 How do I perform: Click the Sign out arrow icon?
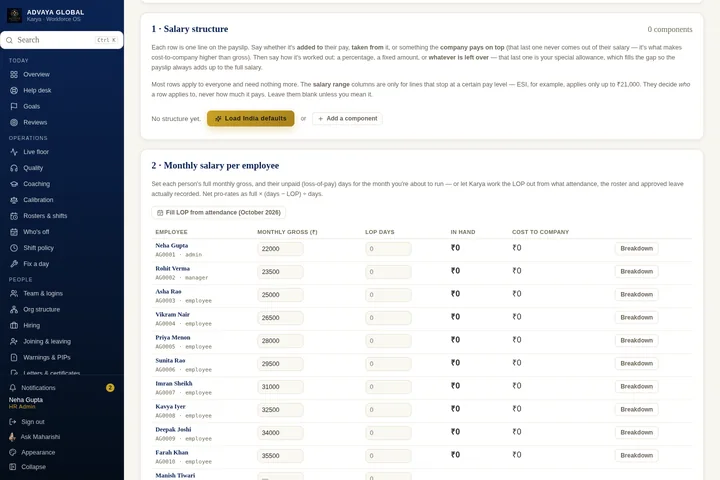[12, 422]
